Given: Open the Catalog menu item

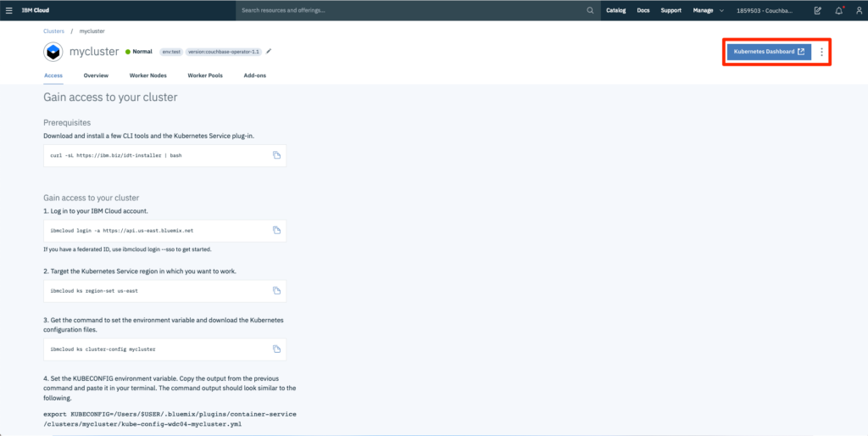Looking at the screenshot, I should pos(615,10).
